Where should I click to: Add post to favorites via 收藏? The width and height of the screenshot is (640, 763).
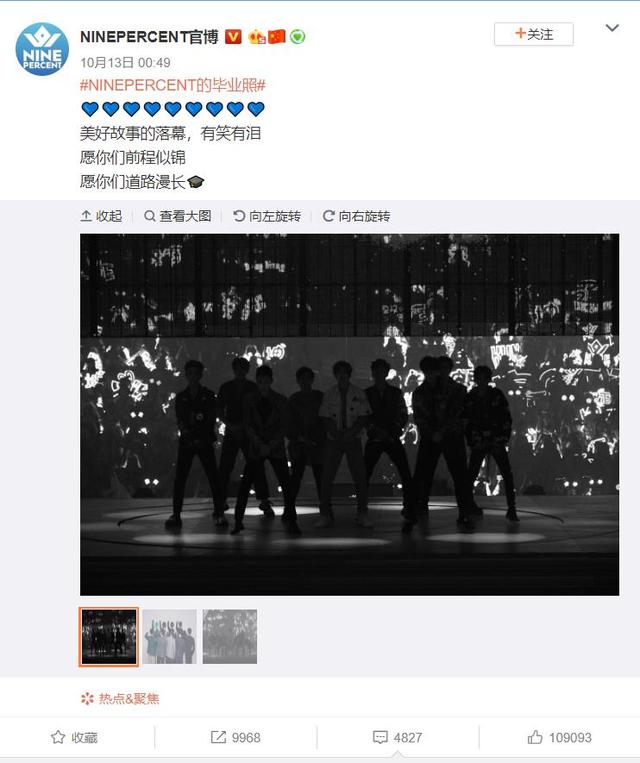coord(74,738)
